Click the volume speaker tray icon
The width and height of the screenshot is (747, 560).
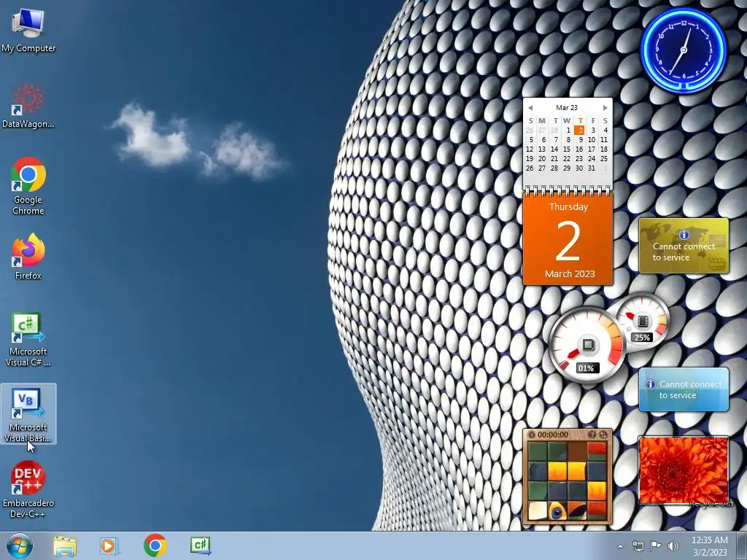click(x=673, y=546)
